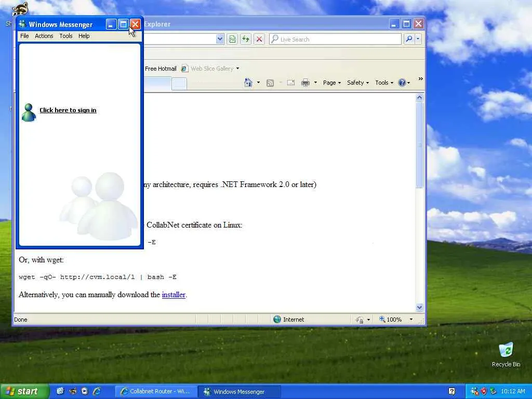
Task: Click inside the Live Search box
Action: tap(335, 39)
